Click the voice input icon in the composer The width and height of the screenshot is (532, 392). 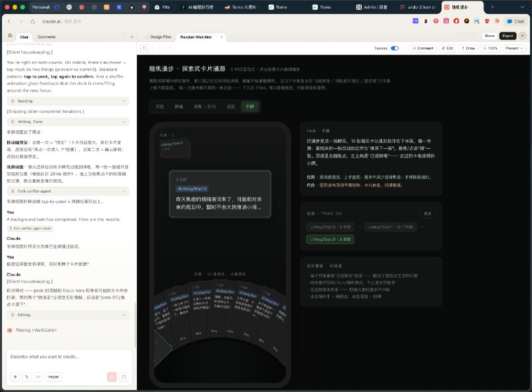(38, 377)
